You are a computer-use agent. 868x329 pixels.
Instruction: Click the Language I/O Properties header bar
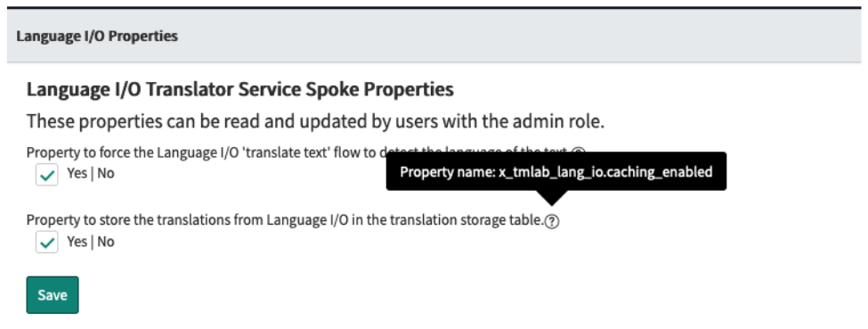pyautogui.click(x=434, y=36)
